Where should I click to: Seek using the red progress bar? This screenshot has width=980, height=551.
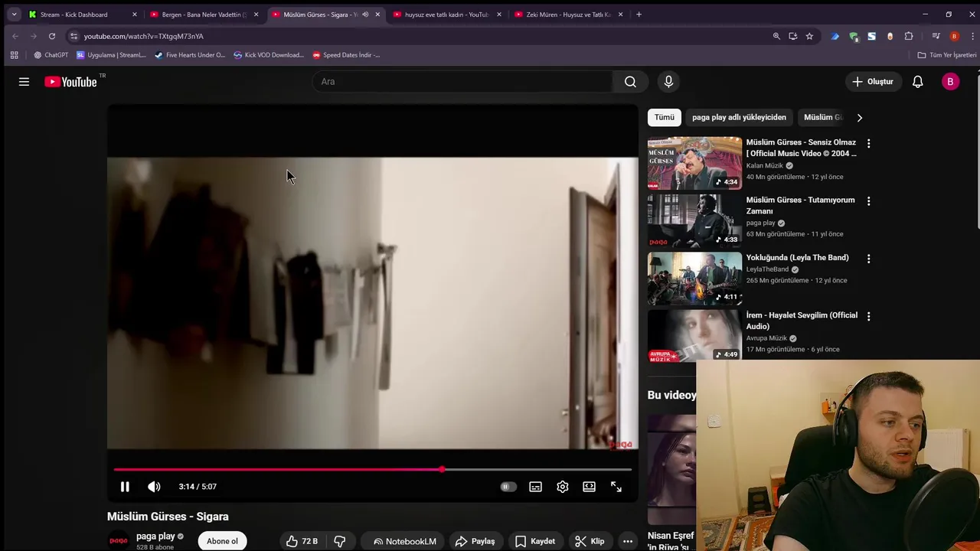point(373,469)
